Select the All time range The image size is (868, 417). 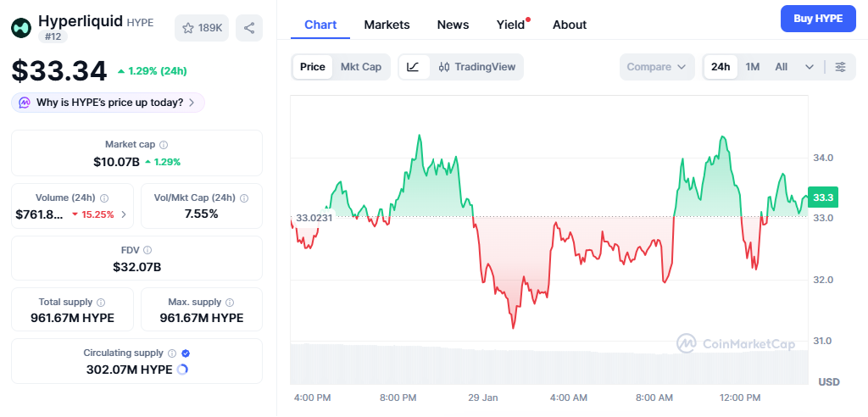coord(781,67)
